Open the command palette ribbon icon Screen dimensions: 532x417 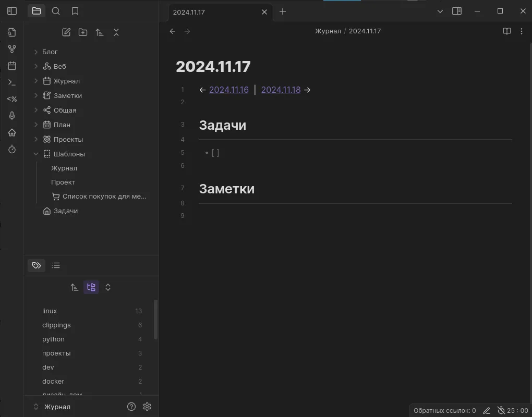coord(12,82)
